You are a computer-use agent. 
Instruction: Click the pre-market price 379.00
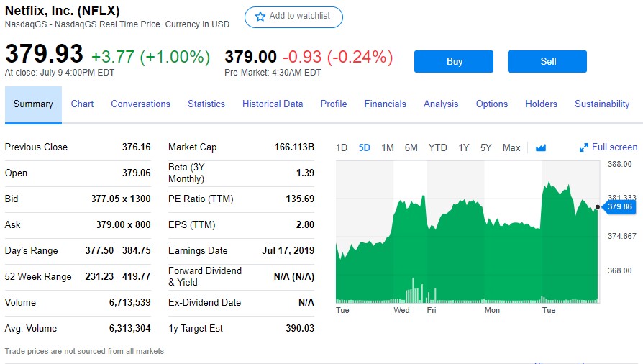point(250,57)
